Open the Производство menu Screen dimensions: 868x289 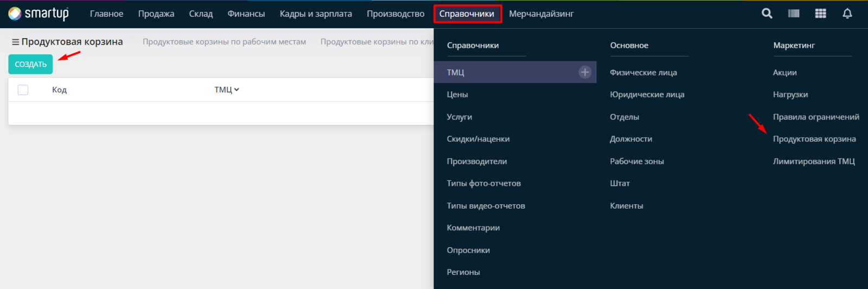click(395, 14)
